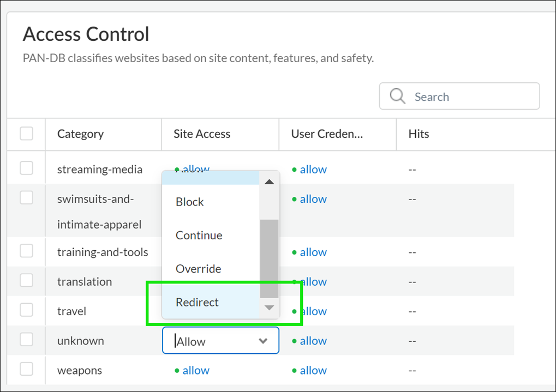
Task: Click the magnifier icon in Search box
Action: 397,96
